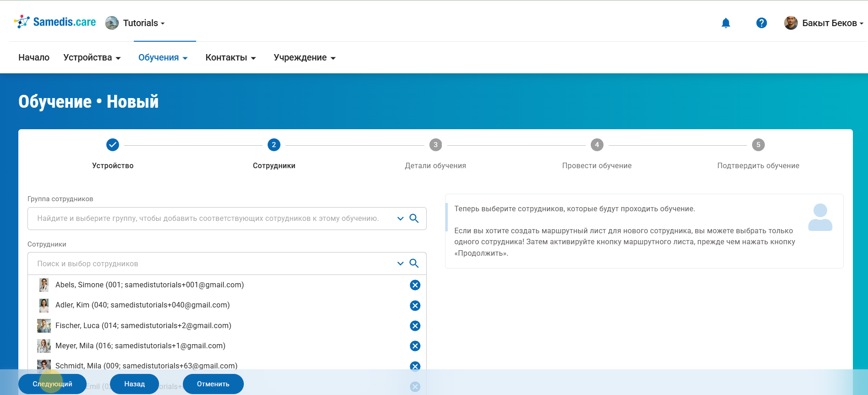The image size is (868, 395).
Task: Remove Adler, Kim from employees
Action: (415, 306)
